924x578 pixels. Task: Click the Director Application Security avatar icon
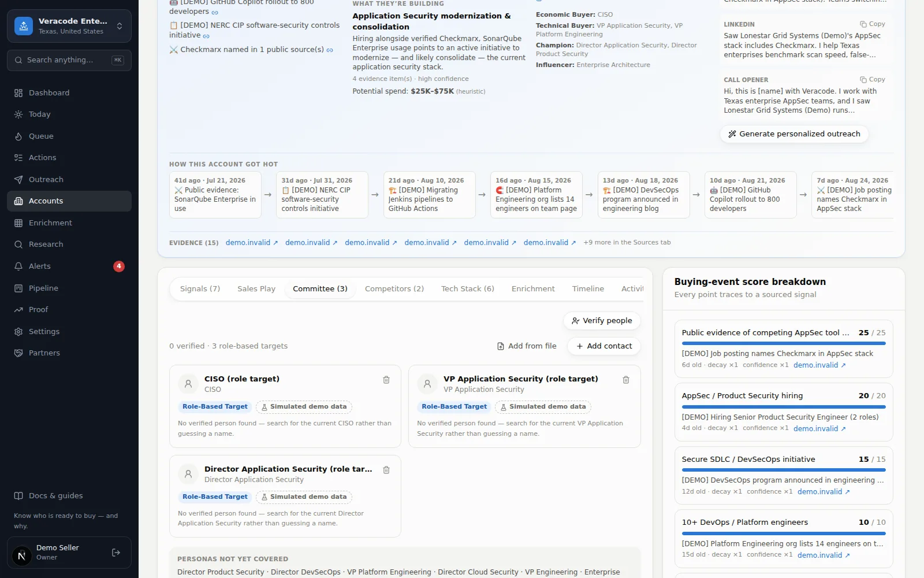tap(188, 474)
